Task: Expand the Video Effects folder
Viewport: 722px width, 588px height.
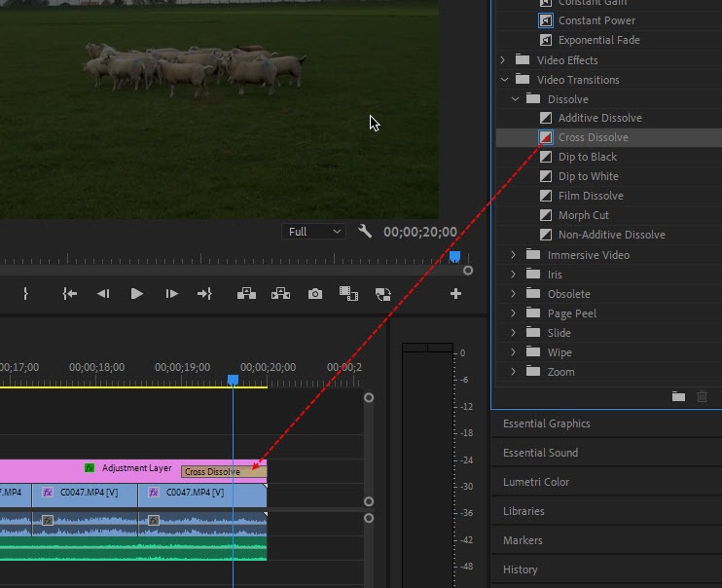Action: (503, 60)
